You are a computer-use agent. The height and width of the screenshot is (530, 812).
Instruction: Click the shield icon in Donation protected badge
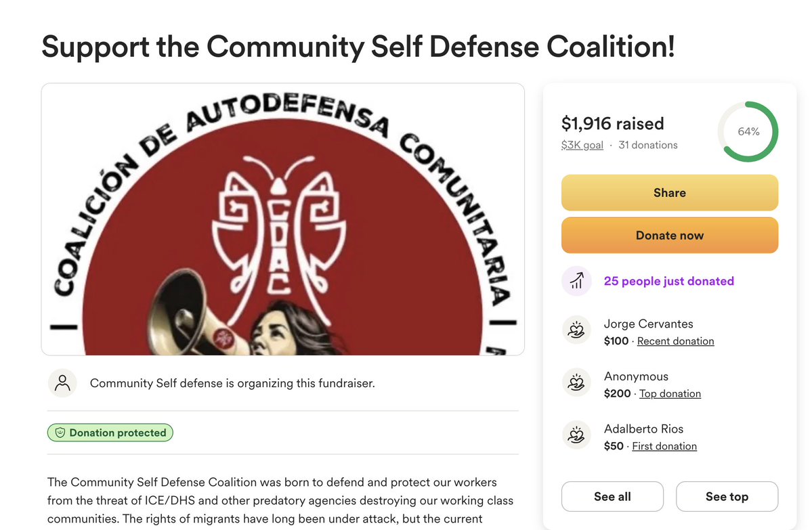click(x=60, y=433)
